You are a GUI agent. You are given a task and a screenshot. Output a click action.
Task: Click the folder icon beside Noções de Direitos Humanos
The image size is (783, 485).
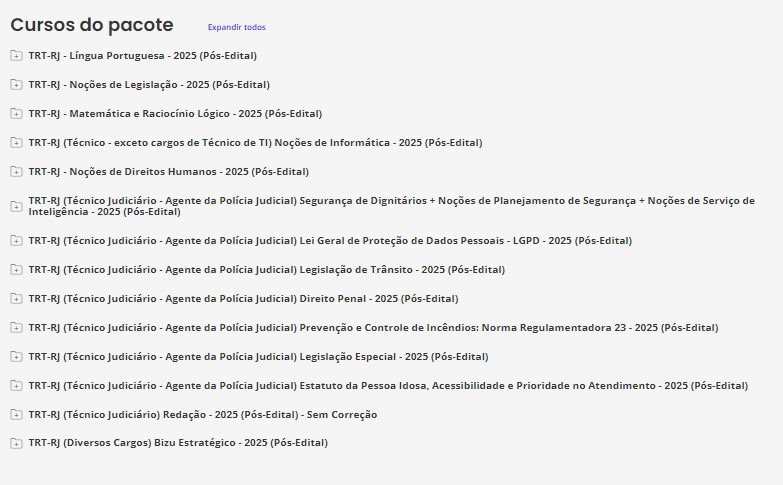point(16,172)
